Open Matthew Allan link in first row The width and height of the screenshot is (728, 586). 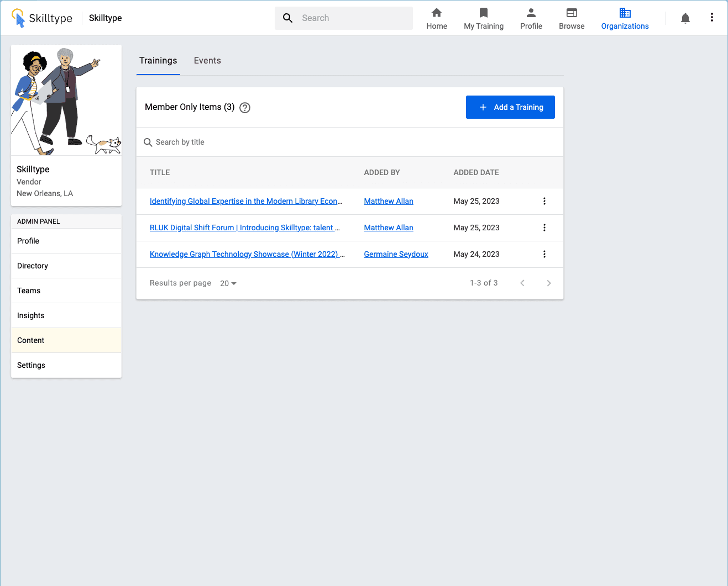click(x=389, y=201)
